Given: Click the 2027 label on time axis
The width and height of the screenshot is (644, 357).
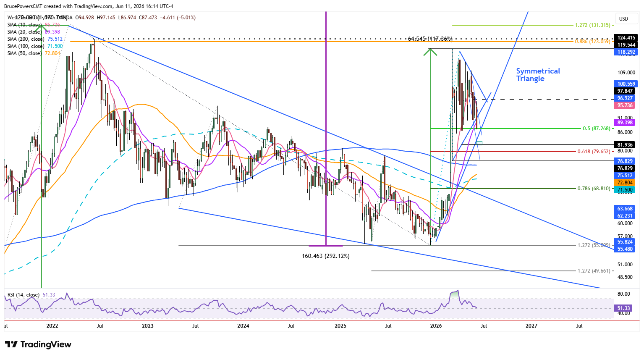Looking at the screenshot, I should coord(531,326).
